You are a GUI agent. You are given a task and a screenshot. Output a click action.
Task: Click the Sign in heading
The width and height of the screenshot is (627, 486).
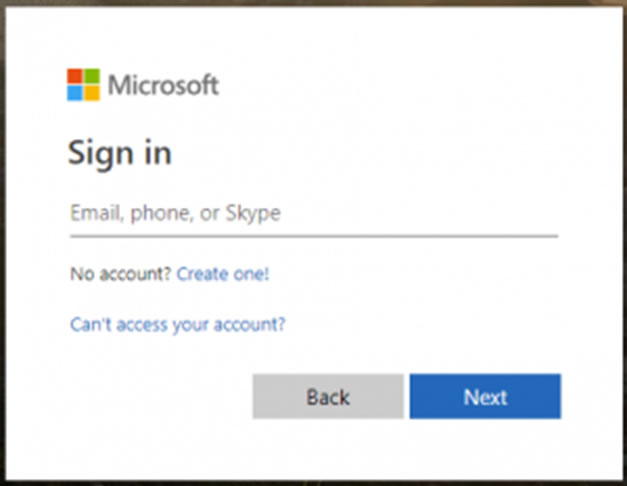pyautogui.click(x=120, y=154)
